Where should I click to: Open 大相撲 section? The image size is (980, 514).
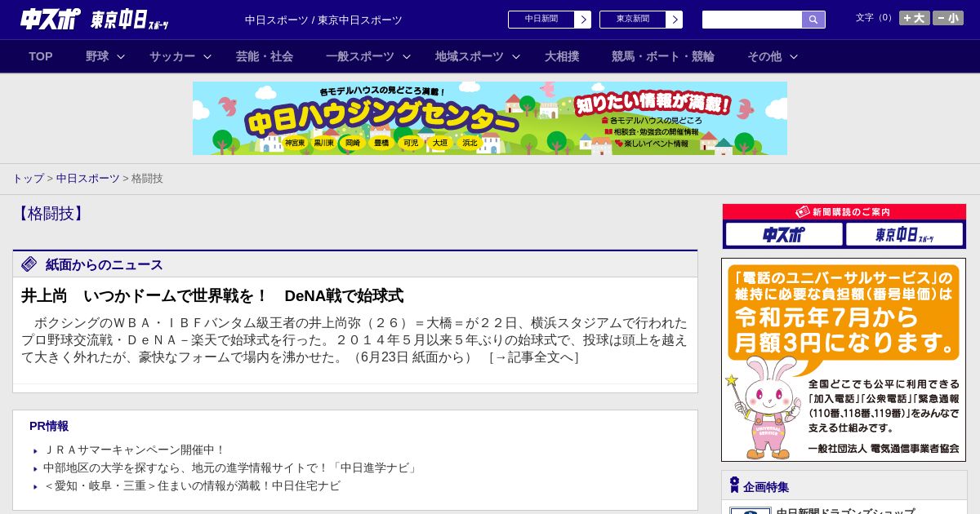click(562, 56)
